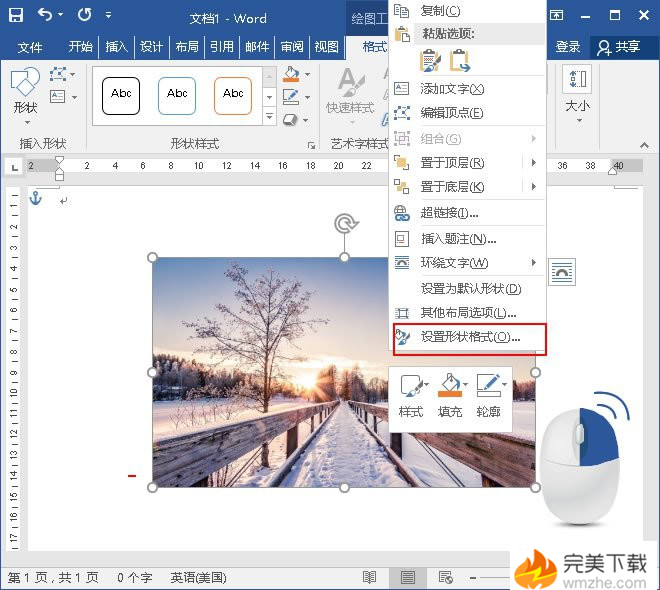Select the black outline Abc shape style
Screen dimensions: 660x590
point(121,96)
